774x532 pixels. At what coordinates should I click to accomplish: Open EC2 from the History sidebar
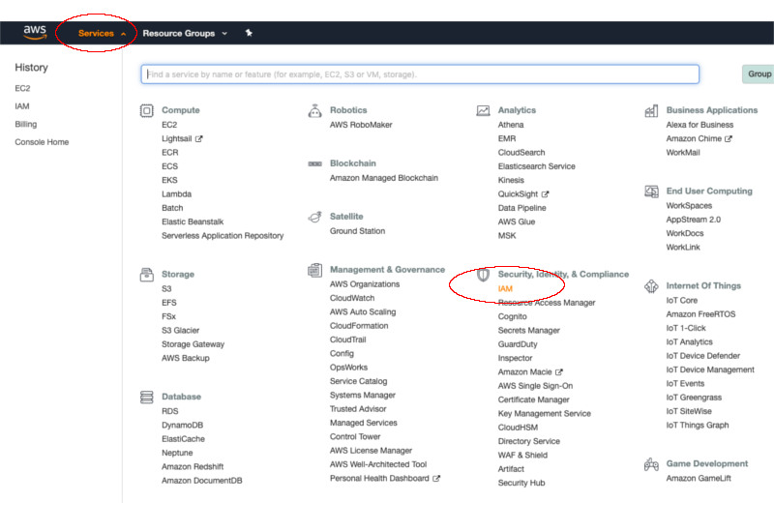click(x=22, y=88)
